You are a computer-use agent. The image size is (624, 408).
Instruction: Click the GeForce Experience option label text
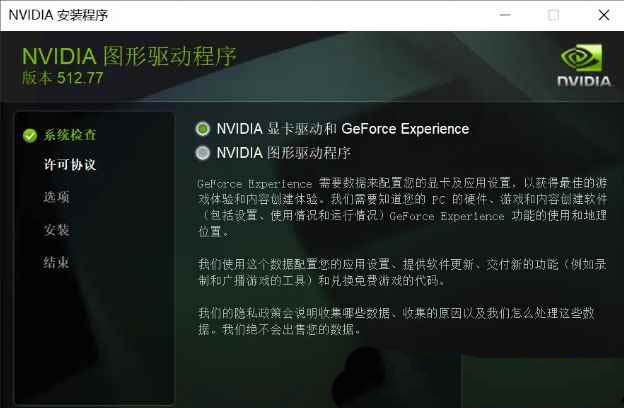pyautogui.click(x=343, y=129)
